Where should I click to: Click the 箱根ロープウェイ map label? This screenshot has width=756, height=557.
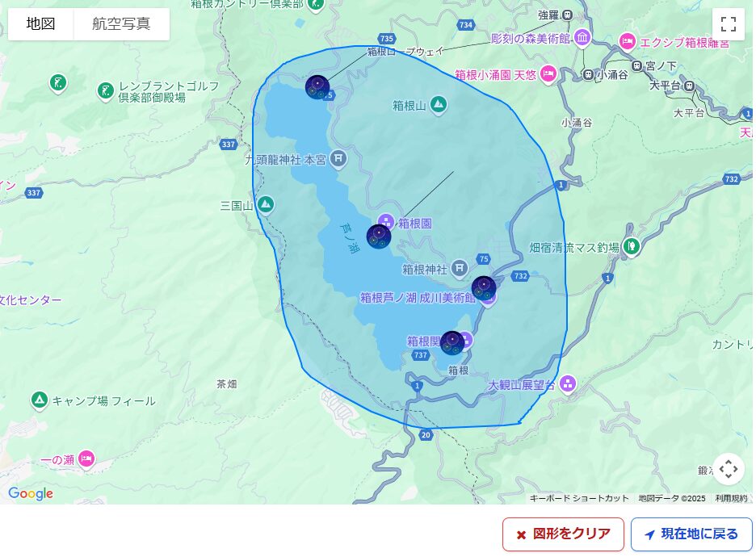(x=405, y=51)
